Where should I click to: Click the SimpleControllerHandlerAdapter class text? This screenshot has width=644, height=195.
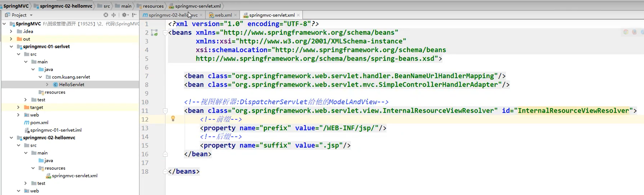pos(438,85)
